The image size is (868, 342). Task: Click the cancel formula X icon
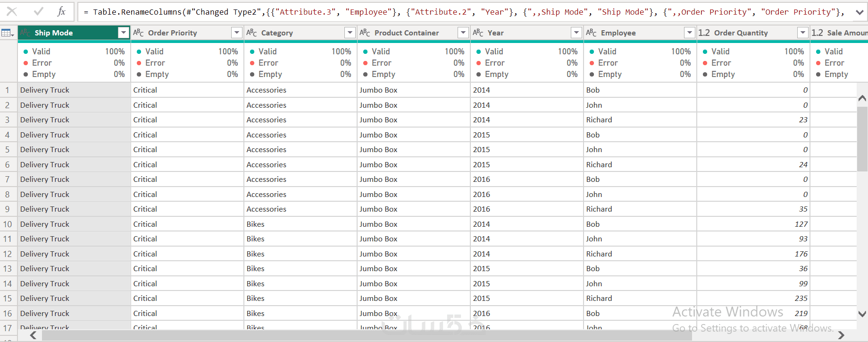click(x=12, y=11)
